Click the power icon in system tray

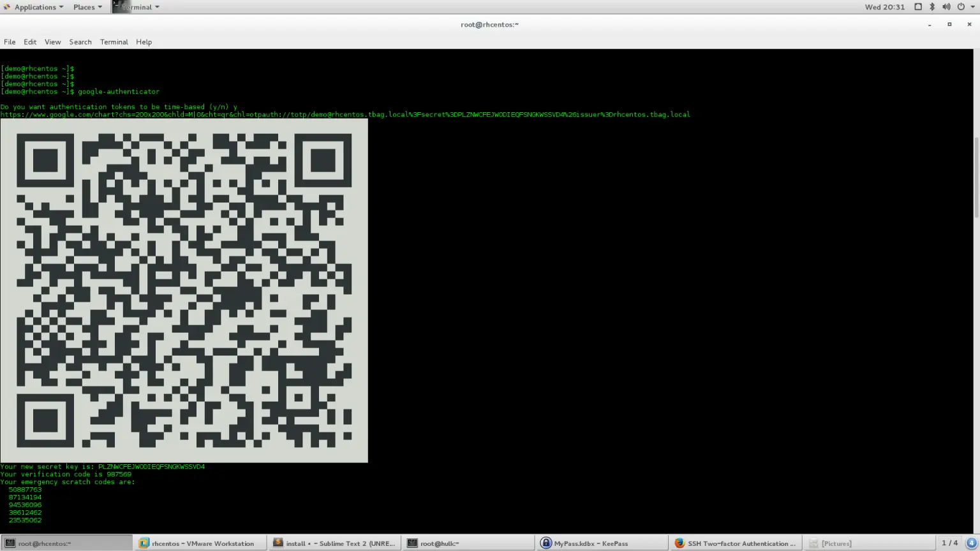(961, 7)
